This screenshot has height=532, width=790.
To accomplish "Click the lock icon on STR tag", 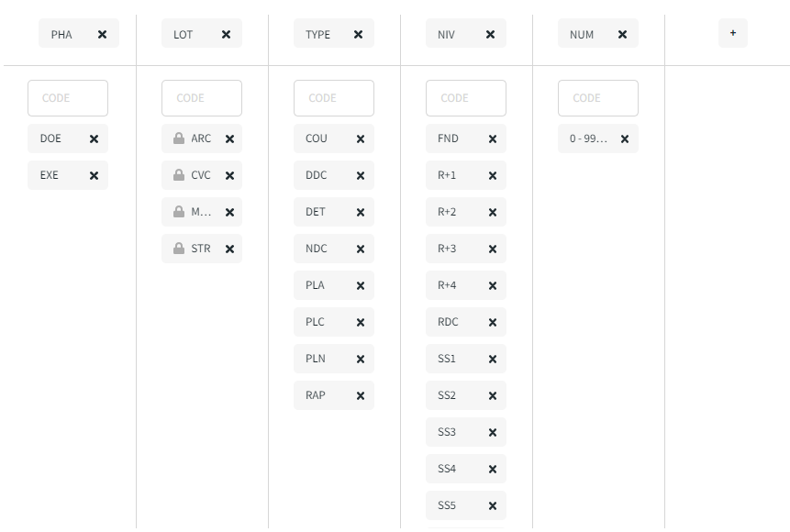I will [x=179, y=249].
